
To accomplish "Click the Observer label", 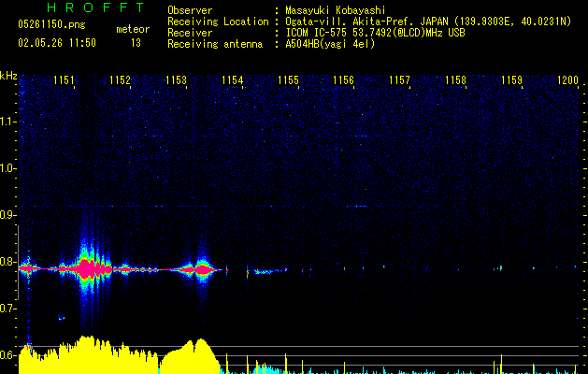I will point(190,10).
